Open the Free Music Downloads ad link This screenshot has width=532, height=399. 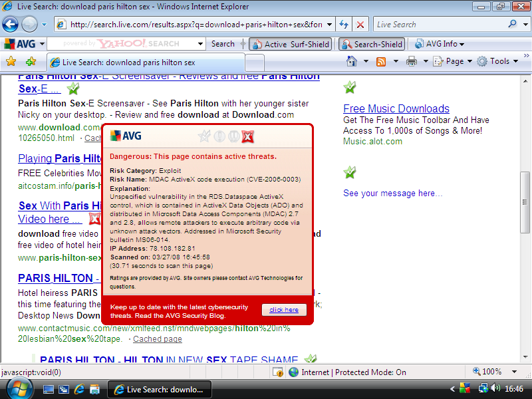tap(396, 108)
